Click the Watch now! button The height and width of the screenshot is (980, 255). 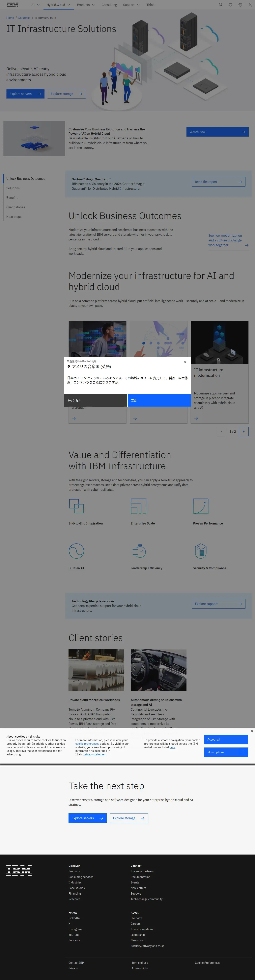click(217, 132)
